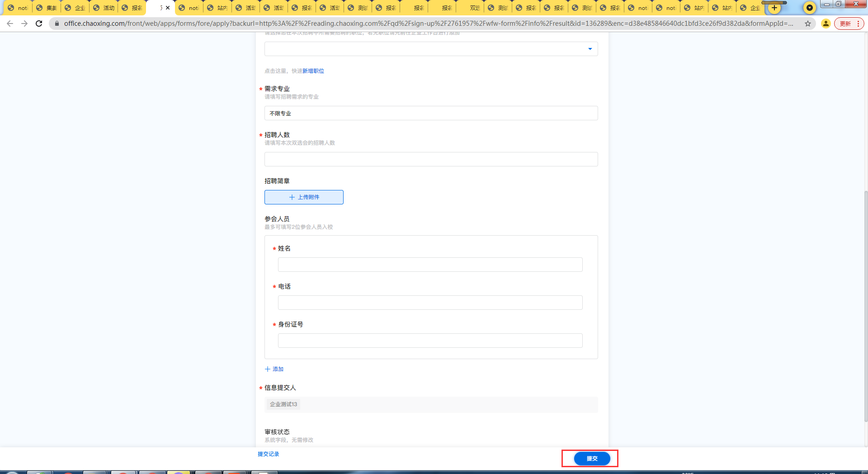Switch to the 集美 tab
The image size is (868, 474).
[47, 8]
